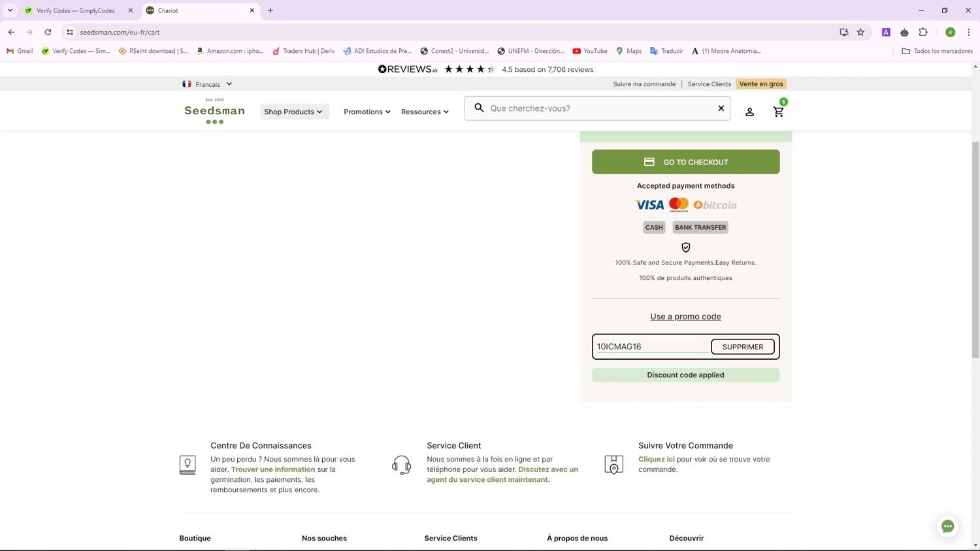Open Gmail bookmark
Viewport: 980px width, 551px height.
[20, 51]
